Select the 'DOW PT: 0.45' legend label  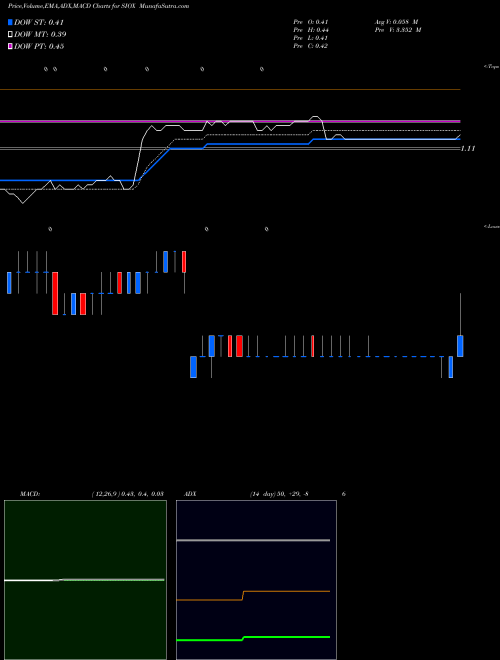tap(39, 47)
